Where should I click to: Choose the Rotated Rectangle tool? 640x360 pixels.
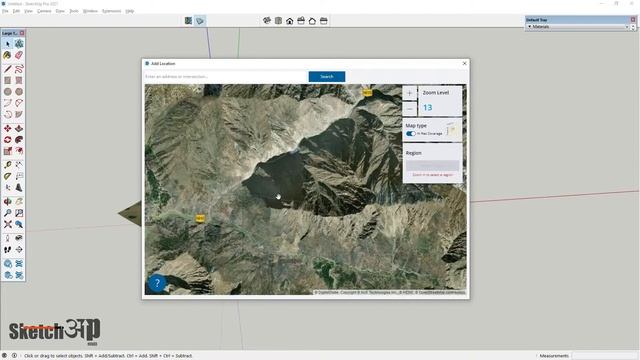pyautogui.click(x=19, y=80)
